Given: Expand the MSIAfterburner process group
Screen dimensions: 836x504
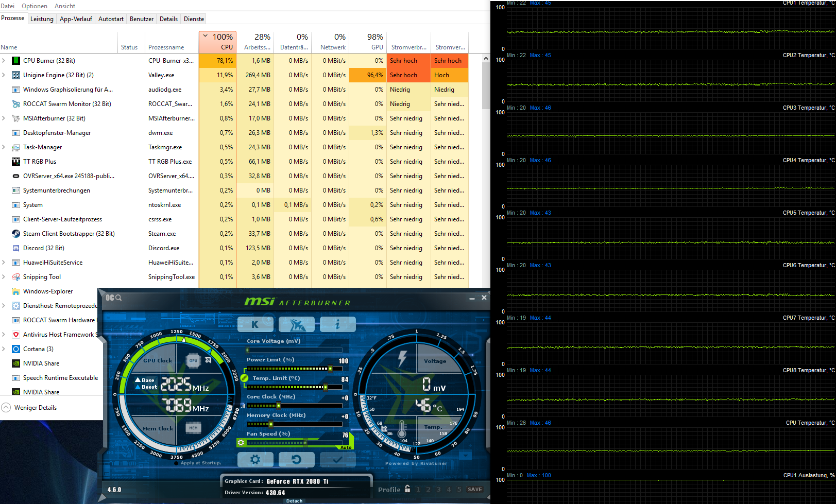Looking at the screenshot, I should pos(4,118).
